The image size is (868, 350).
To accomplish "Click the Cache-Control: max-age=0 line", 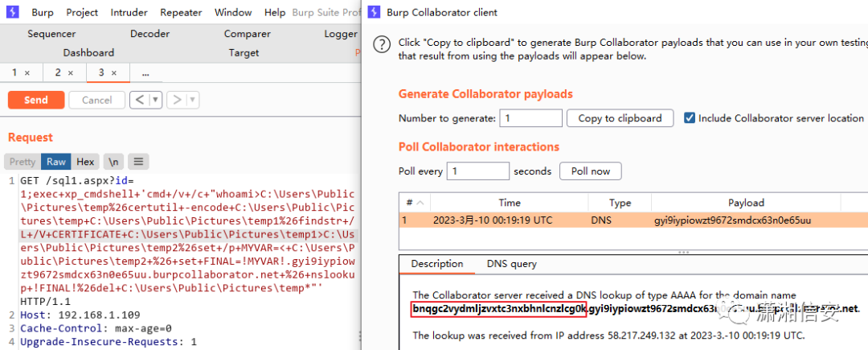I will 96,328.
